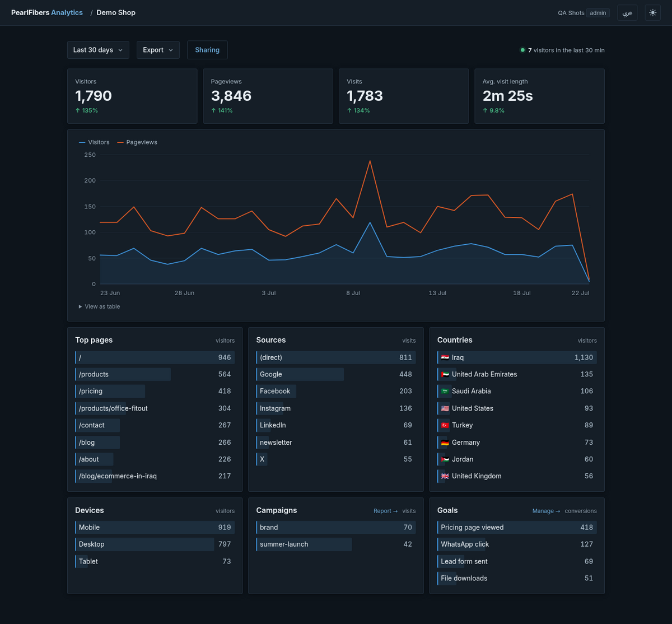
Task: Toggle the Visitors series in chart legend
Action: coord(94,142)
